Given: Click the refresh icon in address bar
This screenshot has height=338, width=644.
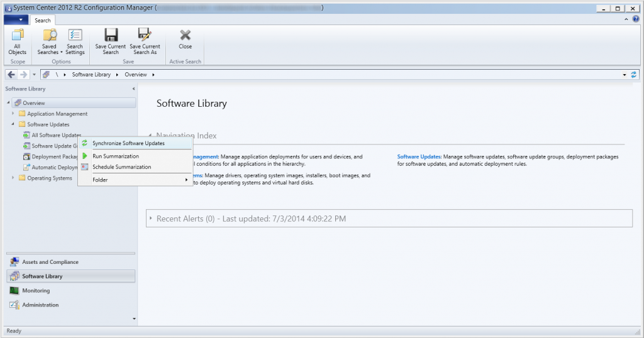Looking at the screenshot, I should [x=633, y=75].
